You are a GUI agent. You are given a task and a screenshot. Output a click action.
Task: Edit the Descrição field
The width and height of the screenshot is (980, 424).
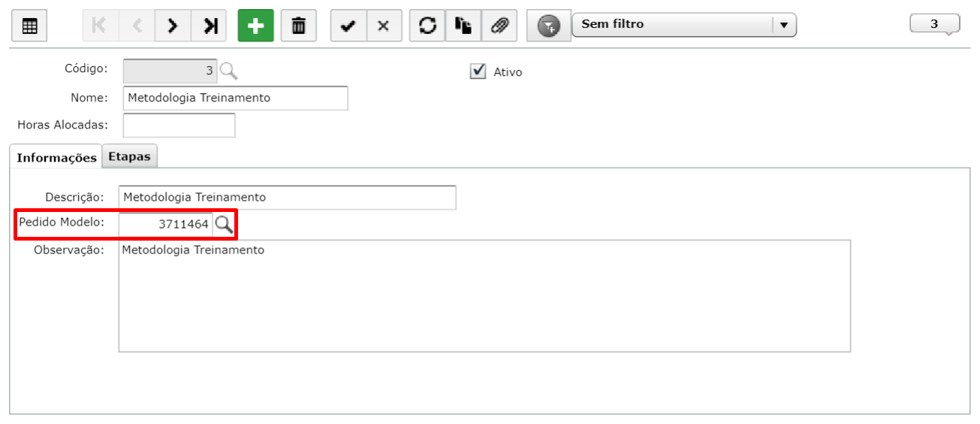coord(287,198)
